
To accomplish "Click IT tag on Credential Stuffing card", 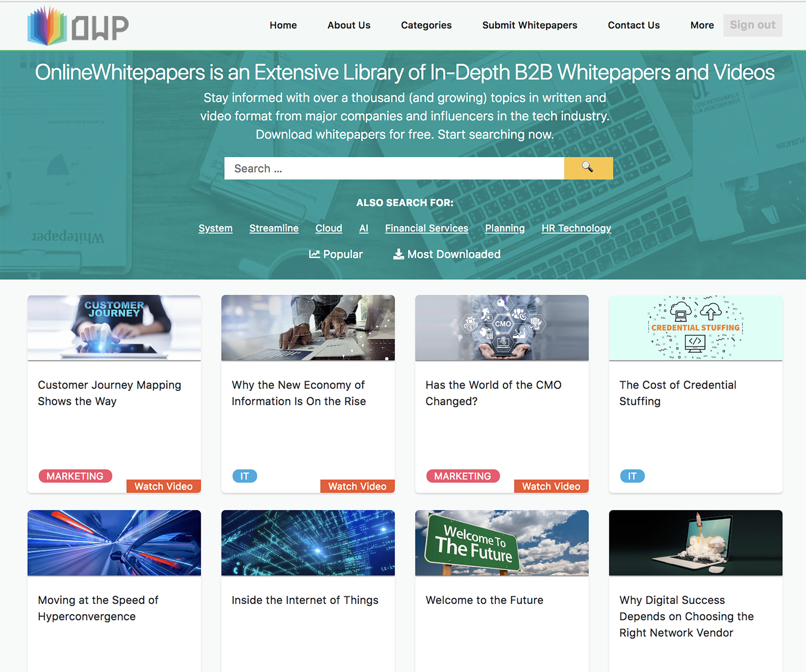I will pos(632,476).
